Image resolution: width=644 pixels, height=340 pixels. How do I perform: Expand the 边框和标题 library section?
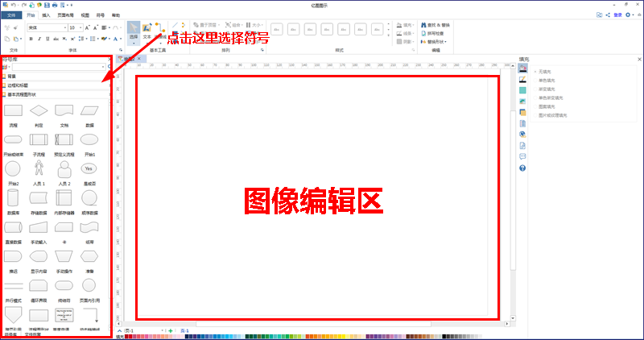pos(56,85)
